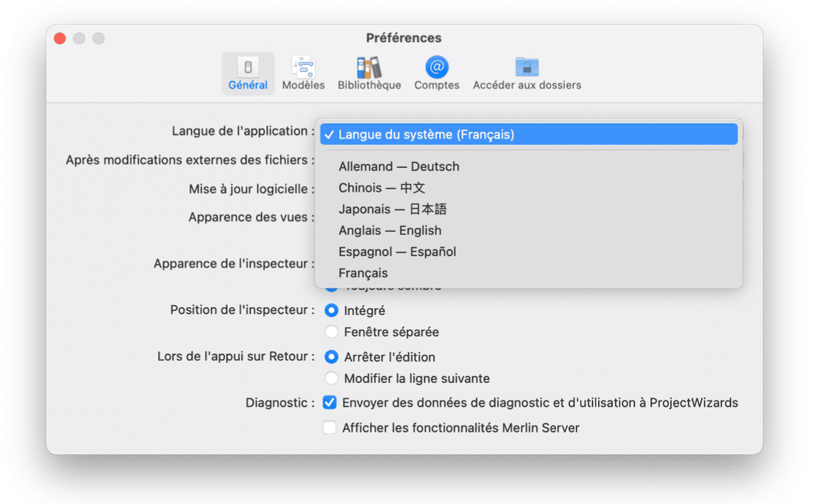
Task: Open the Accéder aux dossiers folder icon
Action: [527, 68]
